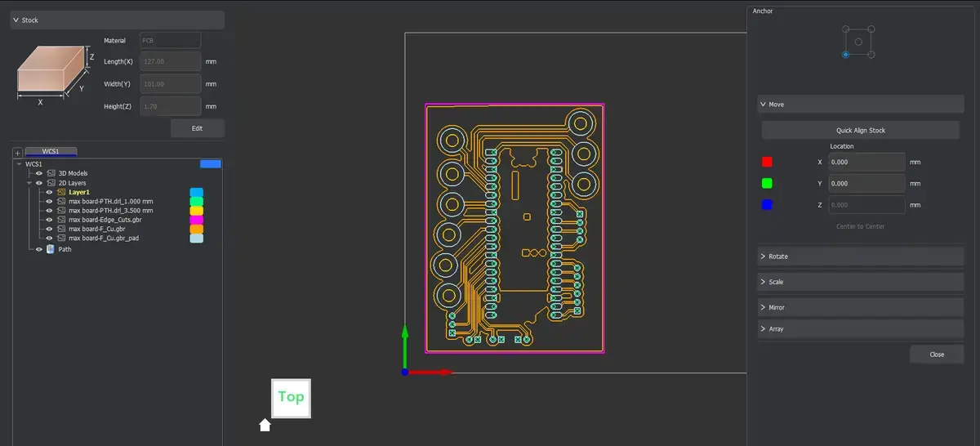Click the stock Height(Z) field

pos(171,106)
